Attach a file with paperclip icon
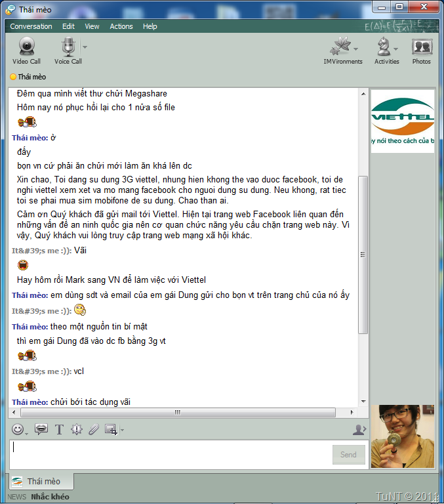Viewport: 444px width, 504px height. [94, 429]
